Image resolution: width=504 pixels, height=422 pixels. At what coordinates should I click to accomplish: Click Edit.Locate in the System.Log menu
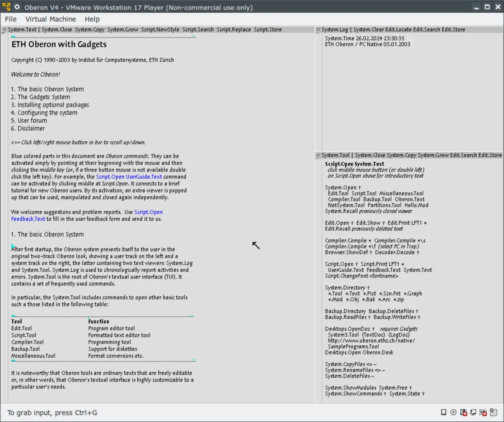pos(398,30)
